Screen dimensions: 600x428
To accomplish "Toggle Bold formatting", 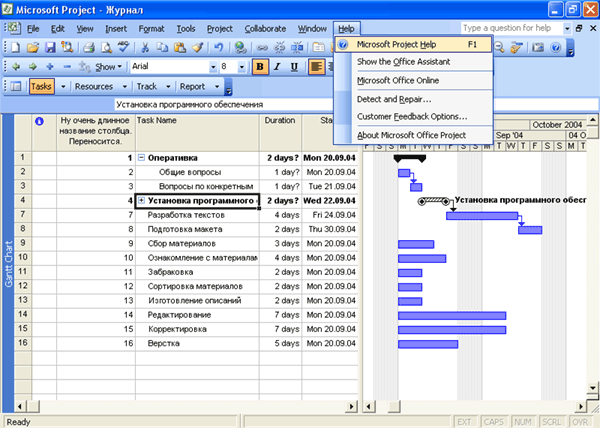I will point(260,67).
